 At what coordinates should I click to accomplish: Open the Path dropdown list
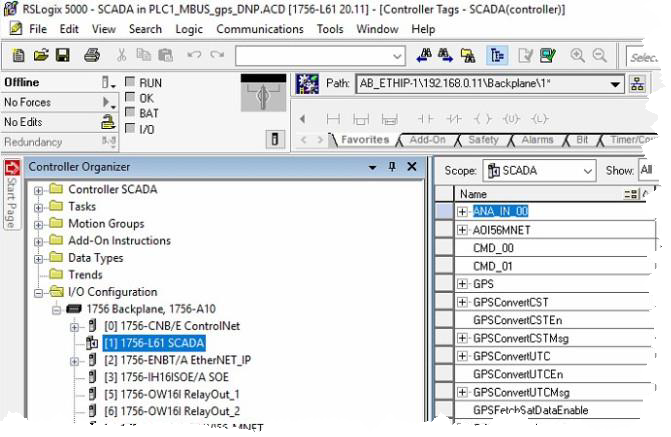616,84
